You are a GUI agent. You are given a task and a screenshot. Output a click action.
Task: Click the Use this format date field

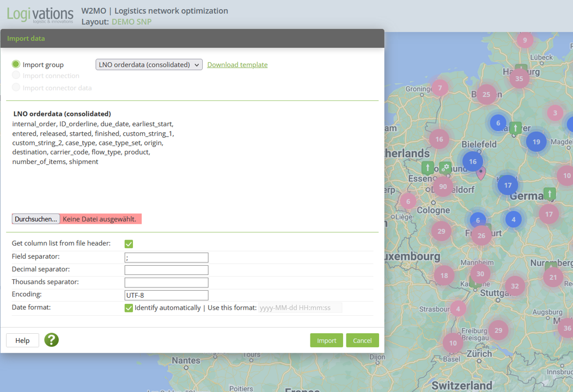(300, 308)
